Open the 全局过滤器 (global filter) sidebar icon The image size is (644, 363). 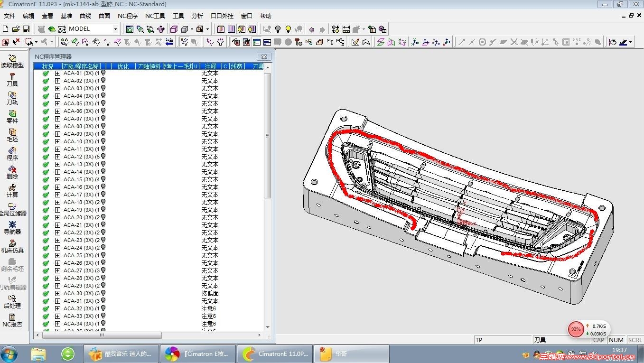[x=12, y=206]
